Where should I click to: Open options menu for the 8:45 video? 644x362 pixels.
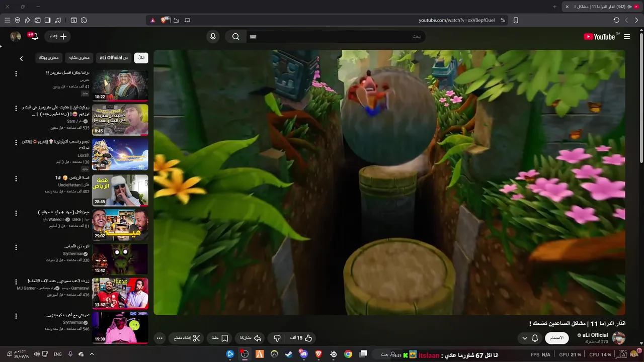pos(16,108)
